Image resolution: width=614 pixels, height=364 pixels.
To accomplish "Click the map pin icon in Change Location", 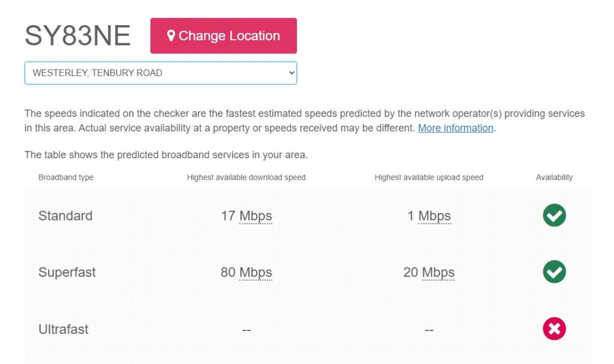I will [x=171, y=36].
